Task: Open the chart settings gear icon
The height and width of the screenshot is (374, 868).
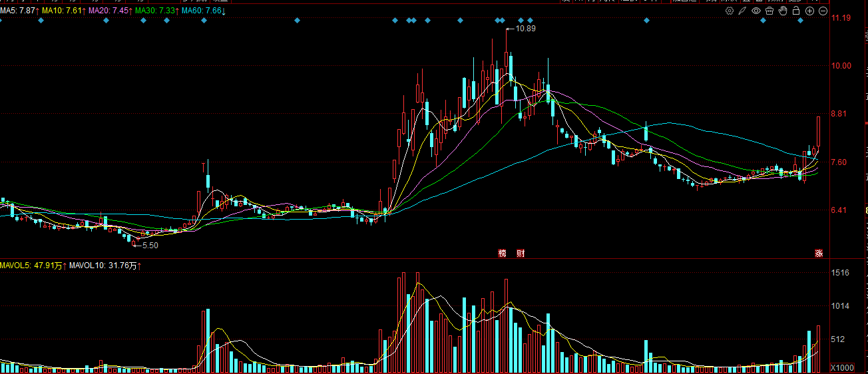Action: pos(729,11)
